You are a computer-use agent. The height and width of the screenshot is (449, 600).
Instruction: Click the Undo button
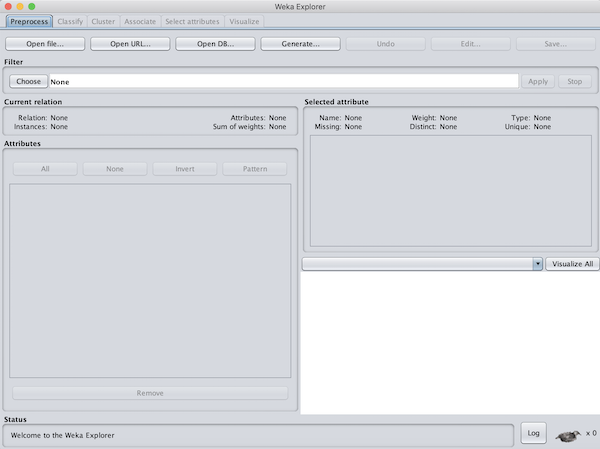point(386,44)
